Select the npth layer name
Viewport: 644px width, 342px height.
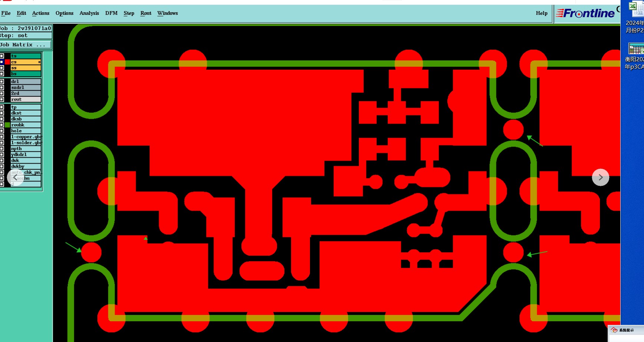click(26, 149)
